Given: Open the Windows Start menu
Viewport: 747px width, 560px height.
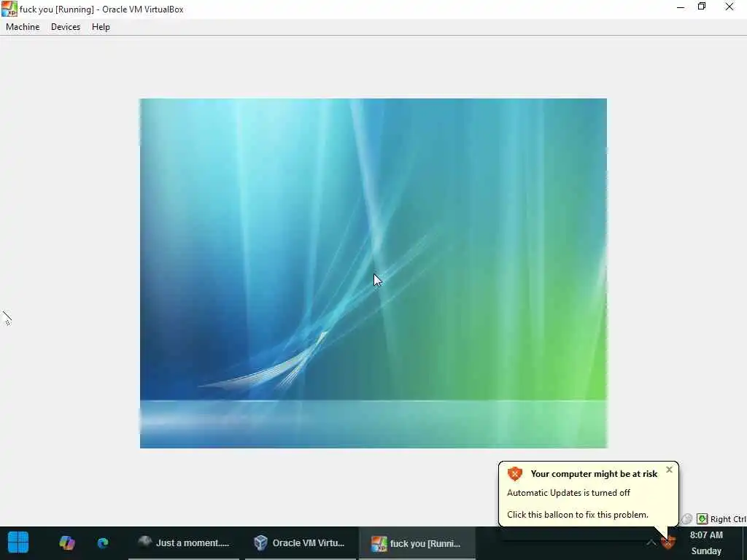Looking at the screenshot, I should [18, 542].
